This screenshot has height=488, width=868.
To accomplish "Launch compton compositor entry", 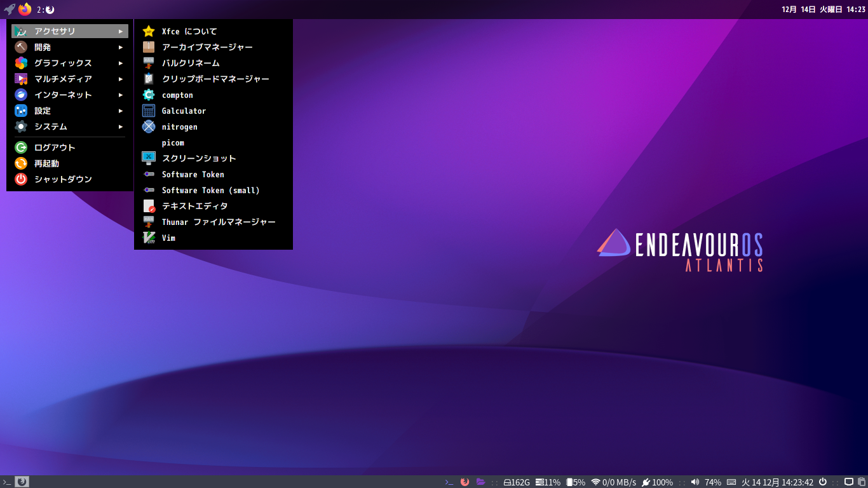I will 214,95.
